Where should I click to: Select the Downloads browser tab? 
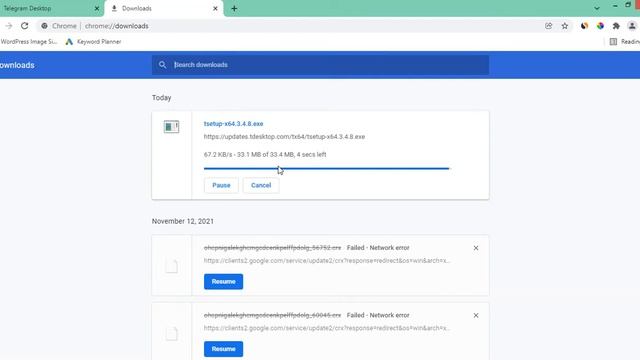click(x=163, y=9)
